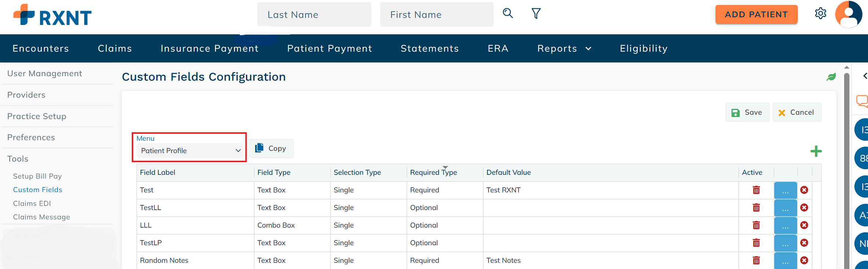This screenshot has width=868, height=269.
Task: Expand the Reports dropdown menu
Action: point(564,48)
